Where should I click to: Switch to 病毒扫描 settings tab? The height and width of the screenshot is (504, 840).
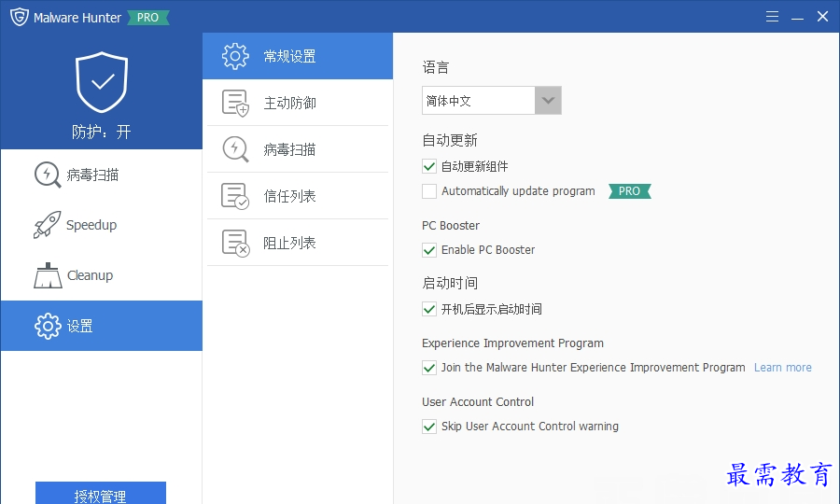[x=298, y=149]
